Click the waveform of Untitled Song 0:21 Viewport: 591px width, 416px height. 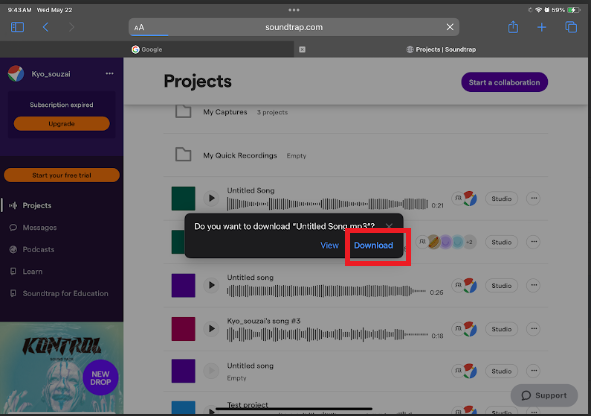pos(327,204)
